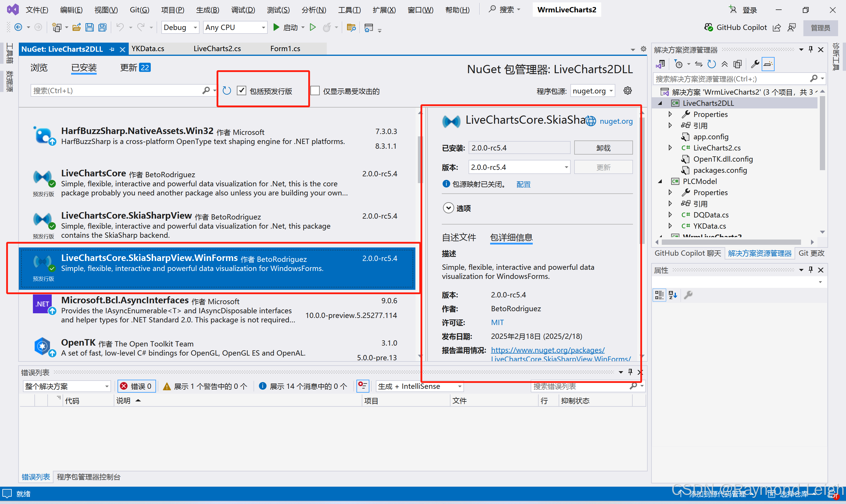Open NuGet settings gear beside nuget.org source

click(627, 91)
